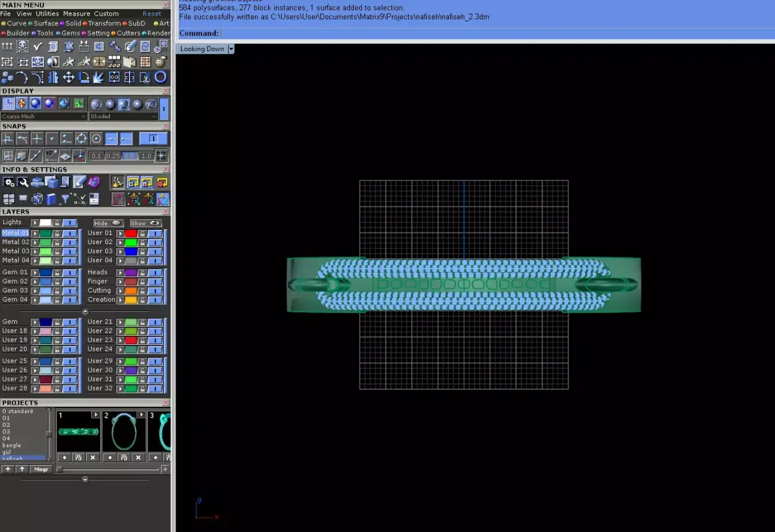Click the purple gem icon in Info & Settings
This screenshot has width=775, height=532.
94,182
